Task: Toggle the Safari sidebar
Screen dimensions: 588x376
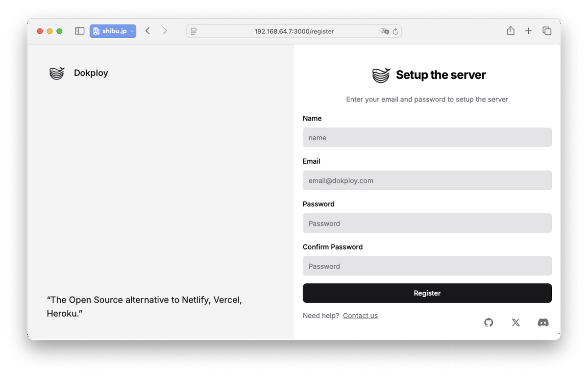Action: tap(79, 31)
